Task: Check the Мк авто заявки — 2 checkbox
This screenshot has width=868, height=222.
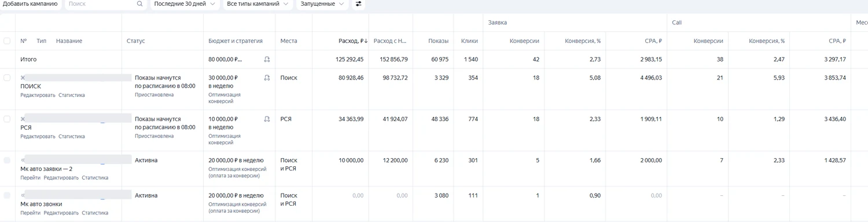Action: click(x=7, y=160)
